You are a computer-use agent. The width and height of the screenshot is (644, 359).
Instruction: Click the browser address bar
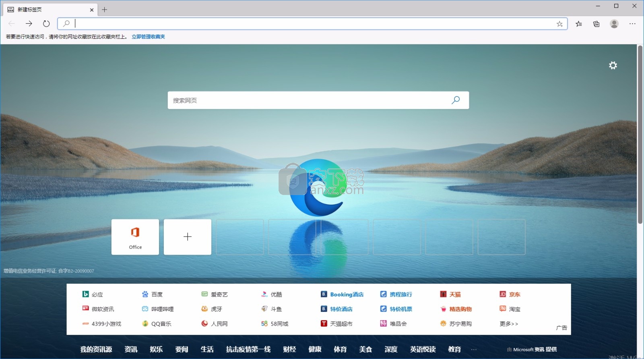click(x=312, y=24)
